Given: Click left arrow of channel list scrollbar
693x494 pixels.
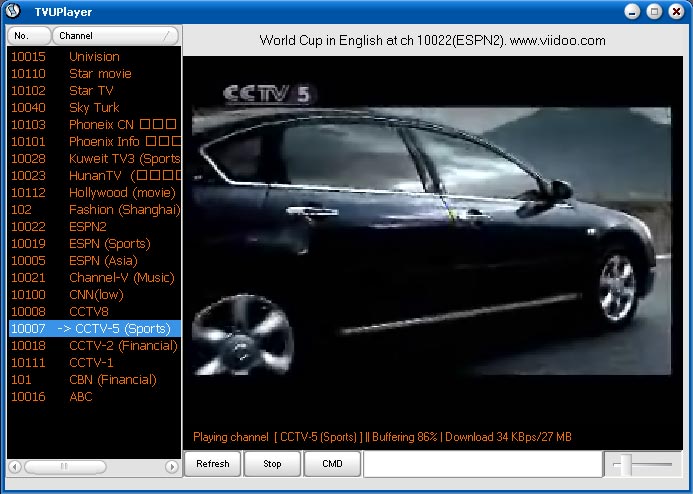Looking at the screenshot, I should pos(15,467).
